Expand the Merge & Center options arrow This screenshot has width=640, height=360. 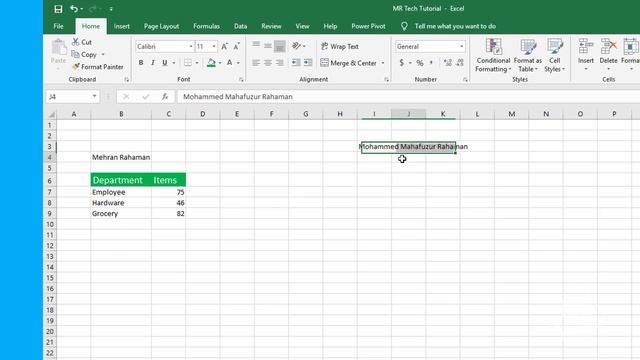[x=383, y=63]
